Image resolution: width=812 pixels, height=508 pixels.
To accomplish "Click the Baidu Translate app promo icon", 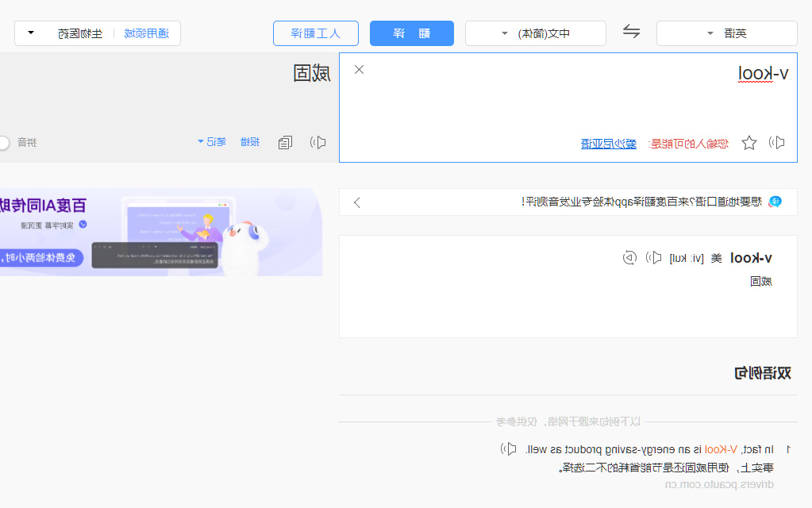I will coord(775,202).
